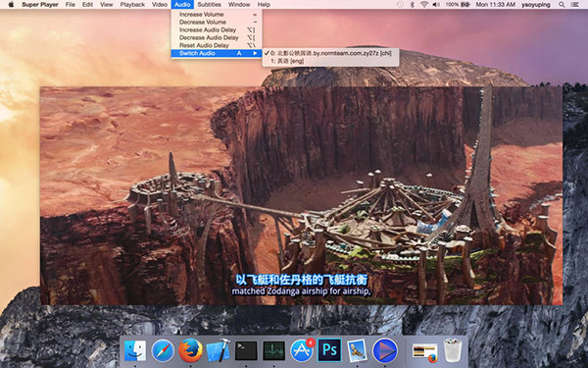Image resolution: width=588 pixels, height=368 pixels.
Task: Open the Apple menu
Action: 11,5
